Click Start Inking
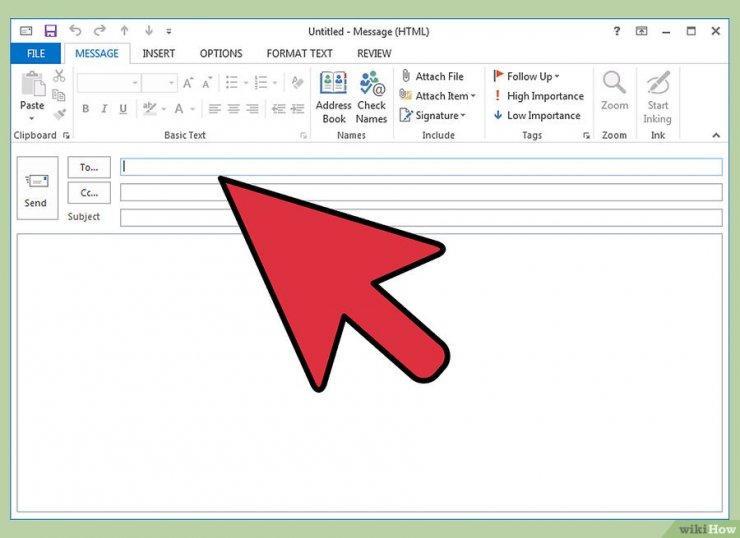This screenshot has width=740, height=538. (x=657, y=98)
